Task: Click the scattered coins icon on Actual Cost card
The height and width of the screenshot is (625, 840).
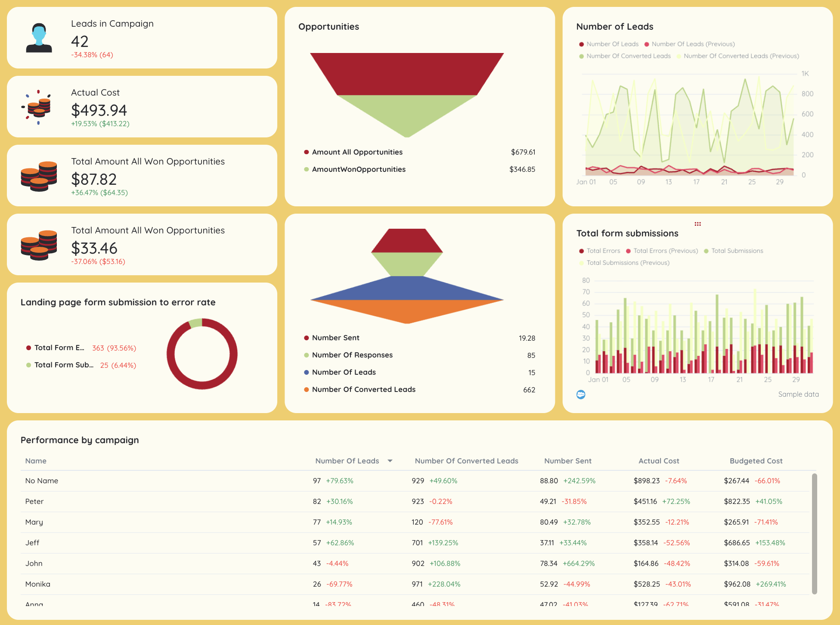Action: (38, 107)
